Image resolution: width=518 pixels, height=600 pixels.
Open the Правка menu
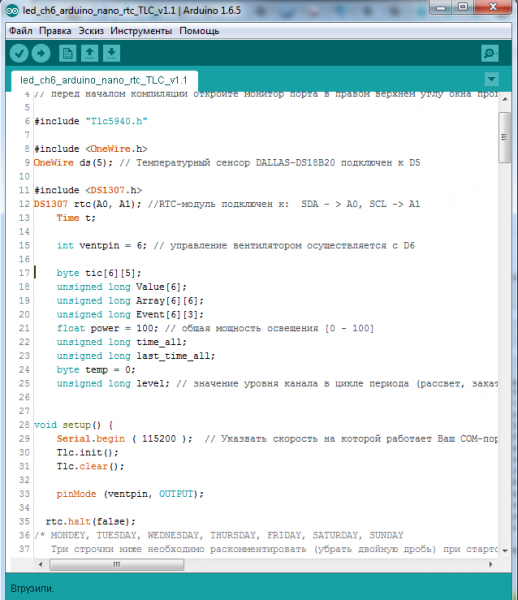55,31
